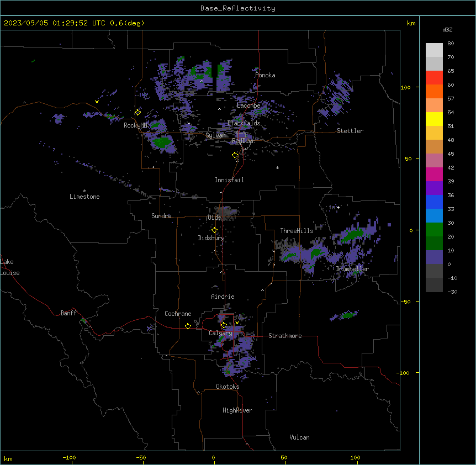Screen dimensions: 476x465
Task: Pick the yellow 51-54 dBZ legend swatch
Action: [434, 119]
